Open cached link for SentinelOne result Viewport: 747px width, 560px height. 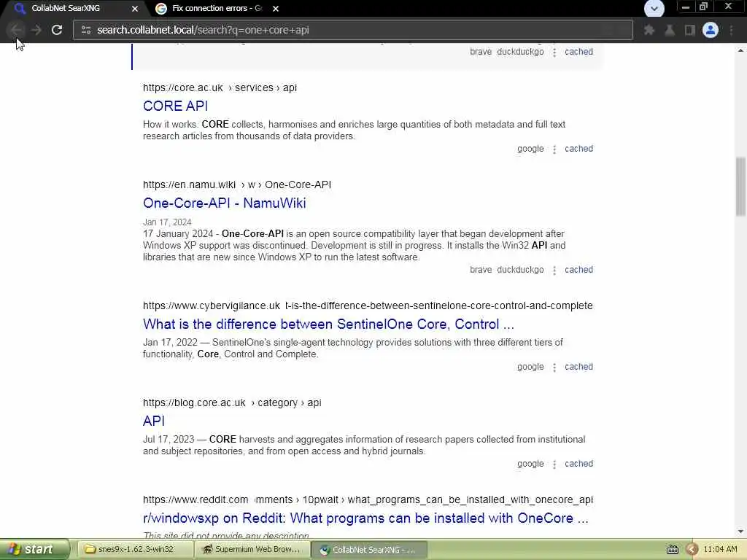[x=578, y=367]
